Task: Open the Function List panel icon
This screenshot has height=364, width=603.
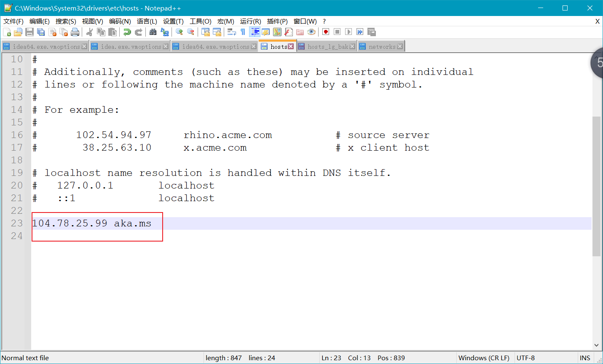Action: click(289, 32)
